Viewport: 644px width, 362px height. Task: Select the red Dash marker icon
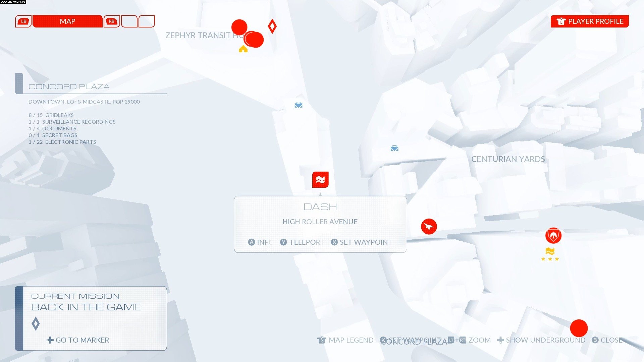[320, 180]
